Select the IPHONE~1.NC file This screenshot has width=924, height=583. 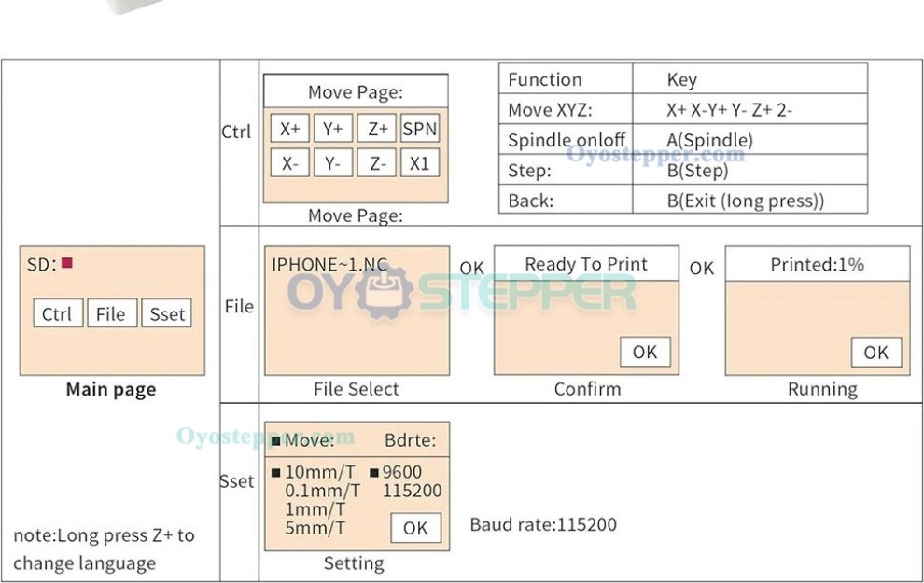[329, 264]
